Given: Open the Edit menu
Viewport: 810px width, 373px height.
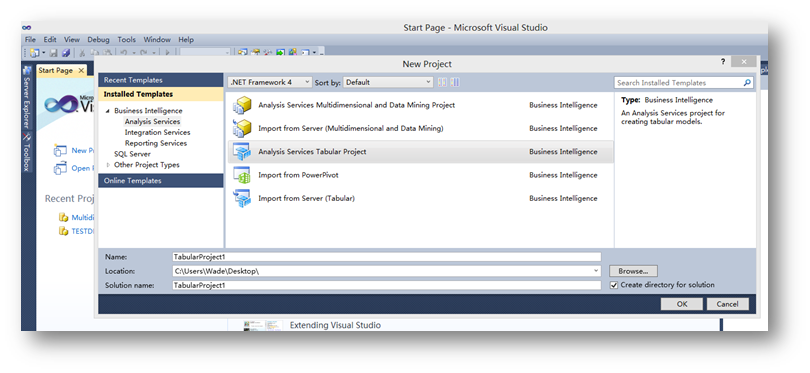Looking at the screenshot, I should (x=50, y=39).
